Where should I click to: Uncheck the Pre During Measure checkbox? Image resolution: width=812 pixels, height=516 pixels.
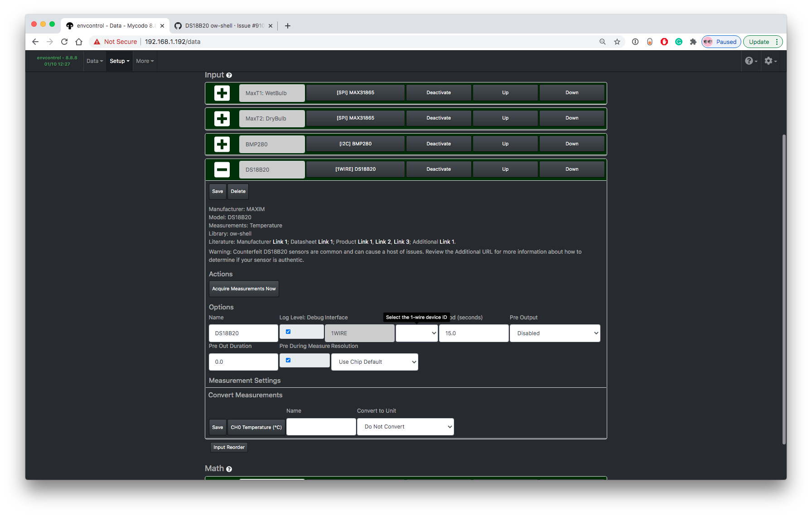click(x=288, y=360)
